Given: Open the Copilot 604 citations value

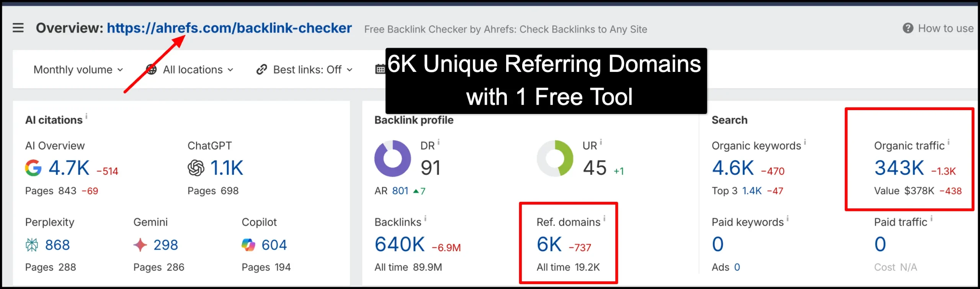Looking at the screenshot, I should pos(274,245).
